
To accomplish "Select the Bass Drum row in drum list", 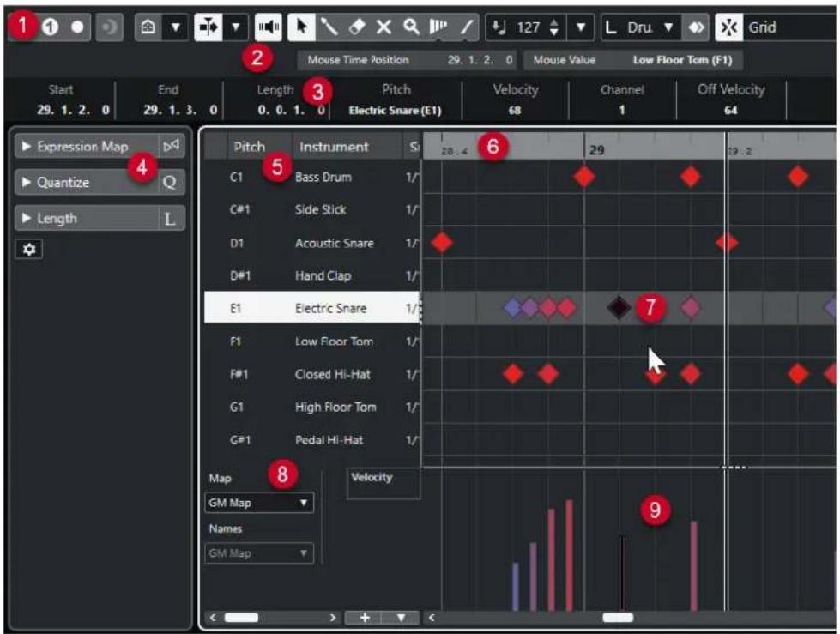I will tap(312, 178).
